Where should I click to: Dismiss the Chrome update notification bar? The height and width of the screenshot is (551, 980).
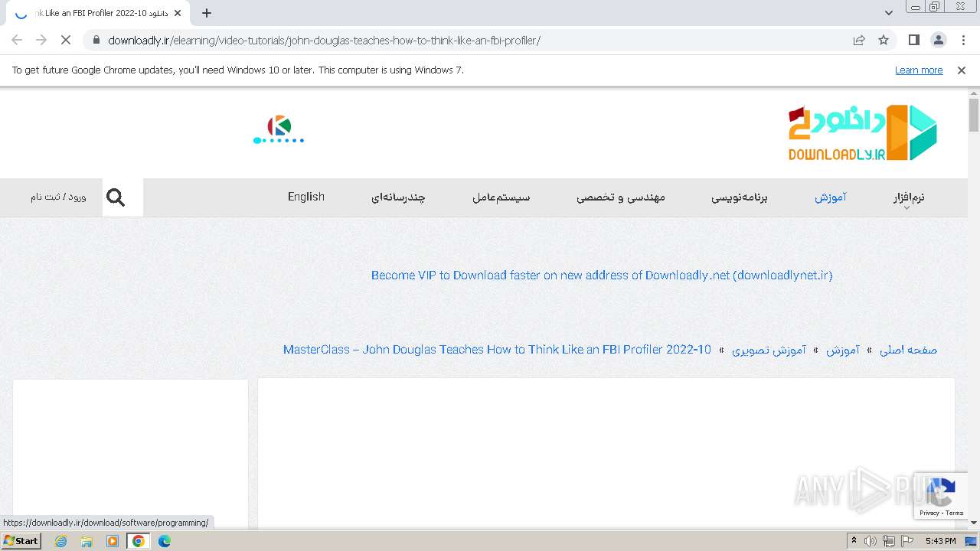point(961,70)
